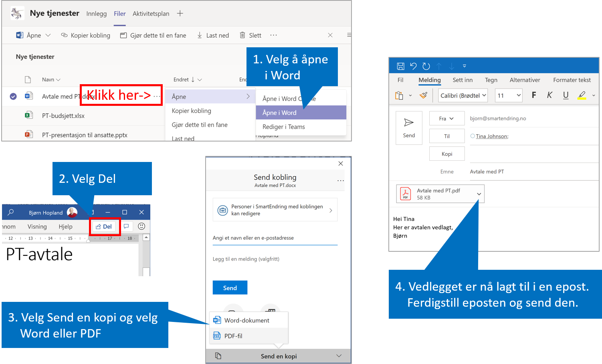Open the Avtale med PT.pdf attachment icon
This screenshot has width=602, height=364.
pos(405,194)
